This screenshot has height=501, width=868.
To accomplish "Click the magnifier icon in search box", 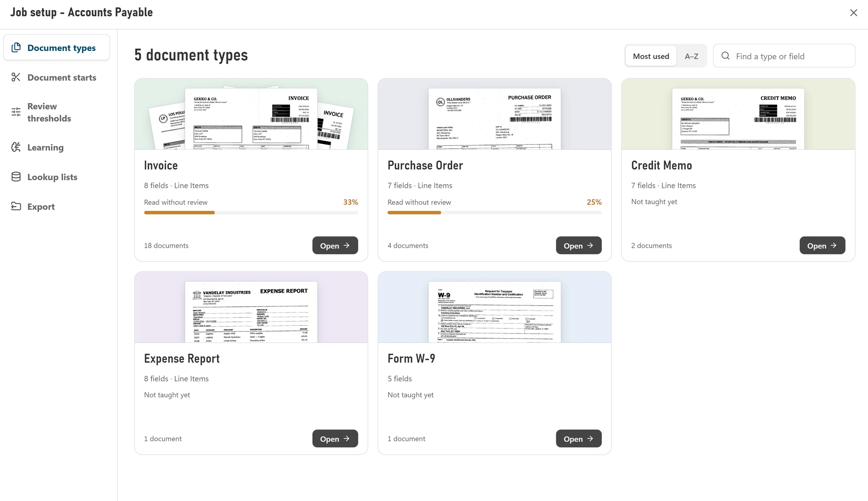I will point(726,56).
